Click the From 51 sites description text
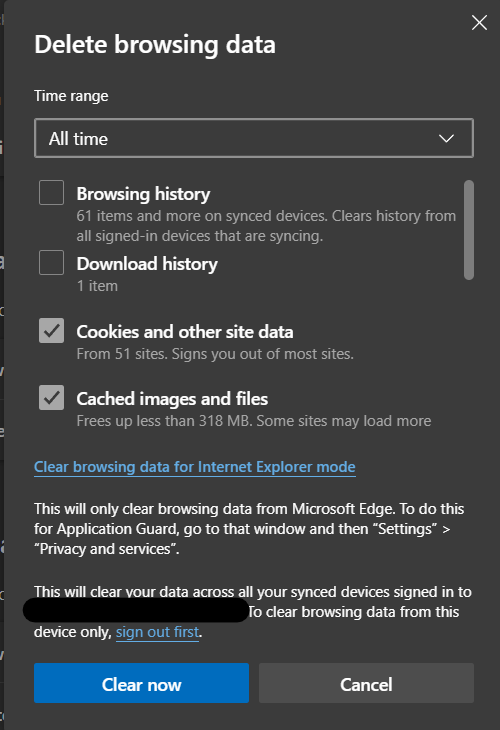 point(215,354)
